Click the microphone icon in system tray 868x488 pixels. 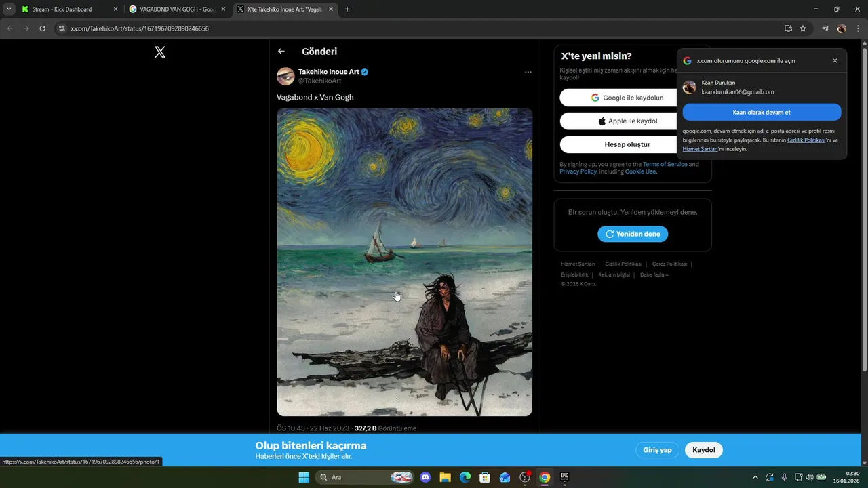tap(784, 477)
